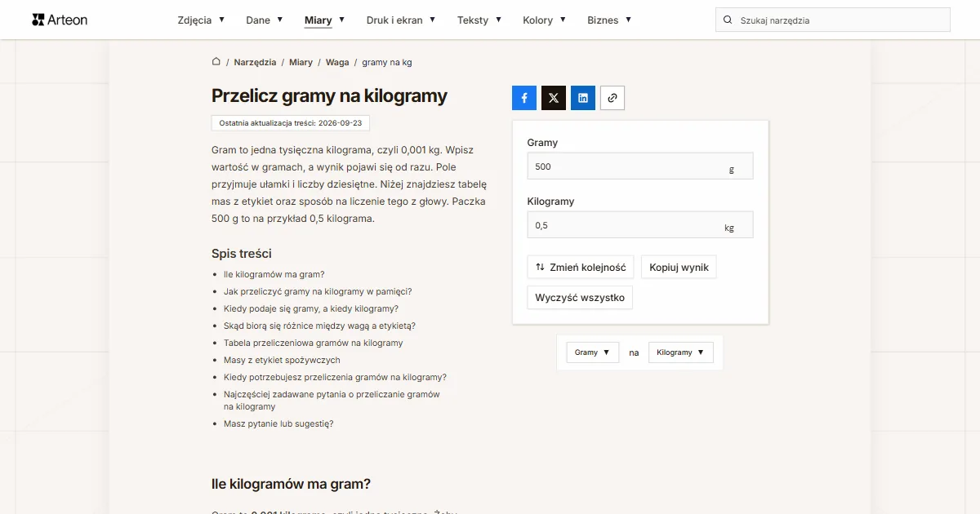Click the Zmień kolejność button
The width and height of the screenshot is (980, 514).
581,268
